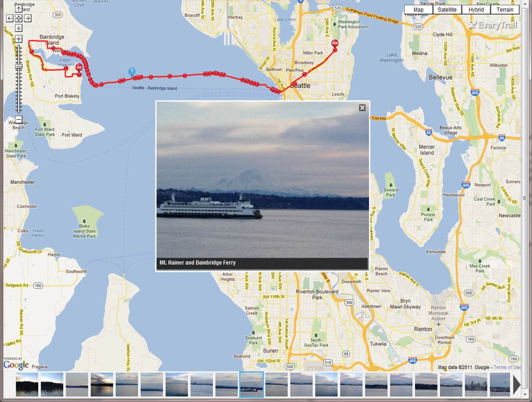Click the center re-center map control
The image size is (532, 402).
[18, 18]
